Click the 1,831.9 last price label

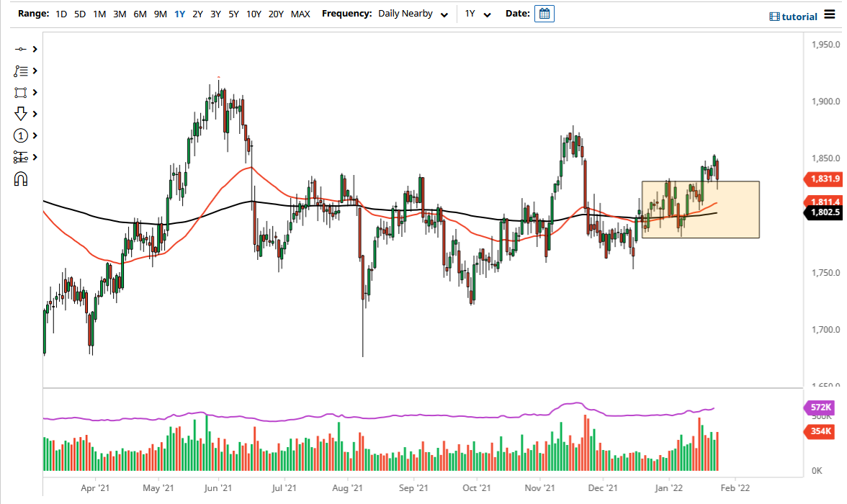(x=823, y=179)
